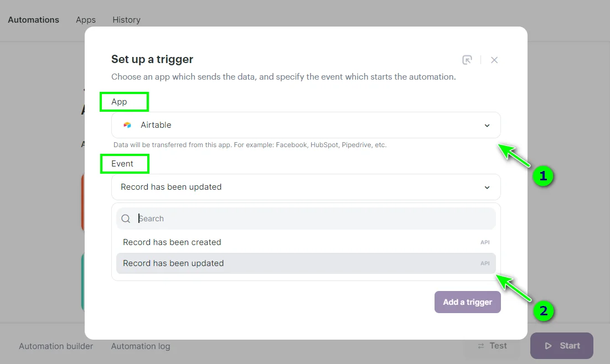The height and width of the screenshot is (364, 610).
Task: Click the Airtable logo icon
Action: [x=127, y=125]
